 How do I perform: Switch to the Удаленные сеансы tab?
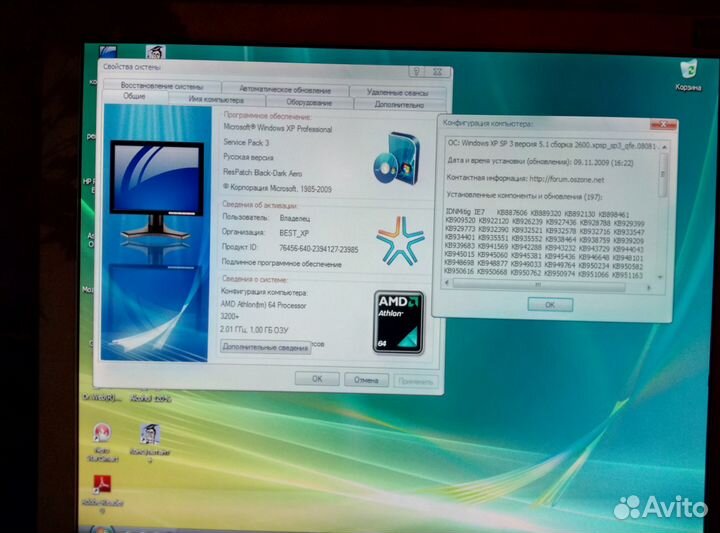coord(397,92)
